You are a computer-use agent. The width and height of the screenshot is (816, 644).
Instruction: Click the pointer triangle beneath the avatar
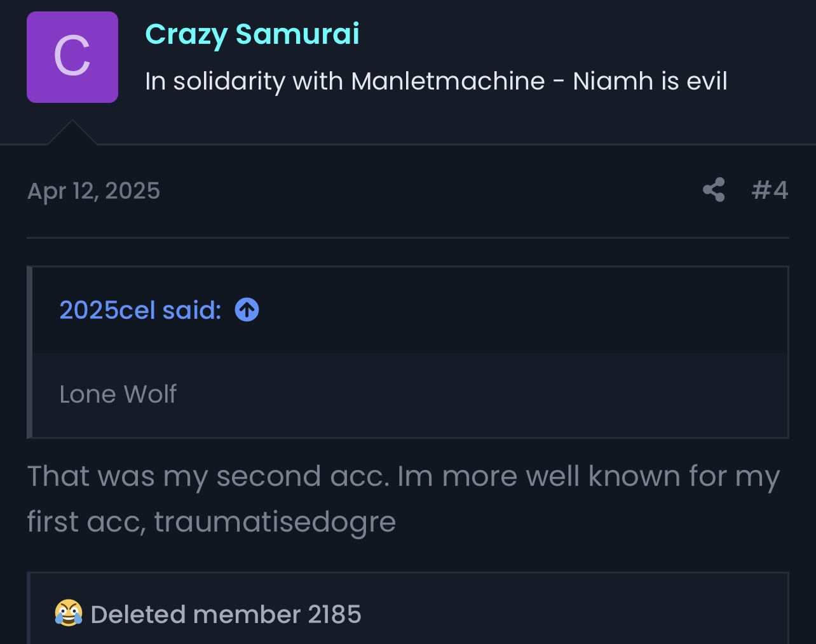[72, 133]
